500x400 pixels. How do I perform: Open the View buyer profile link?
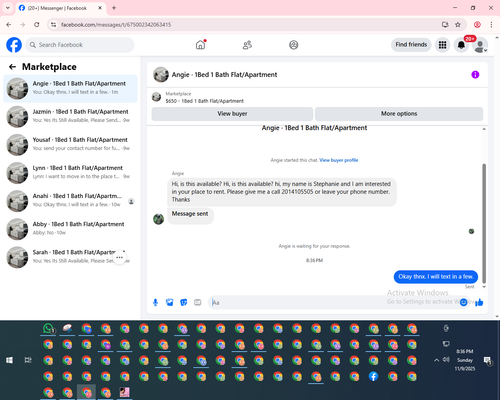[339, 160]
